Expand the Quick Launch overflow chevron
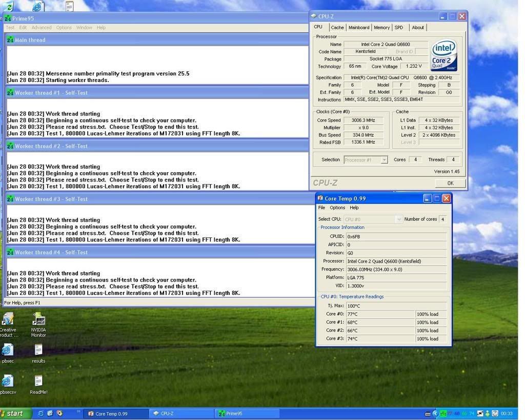The height and width of the screenshot is (420, 525). click(78, 411)
